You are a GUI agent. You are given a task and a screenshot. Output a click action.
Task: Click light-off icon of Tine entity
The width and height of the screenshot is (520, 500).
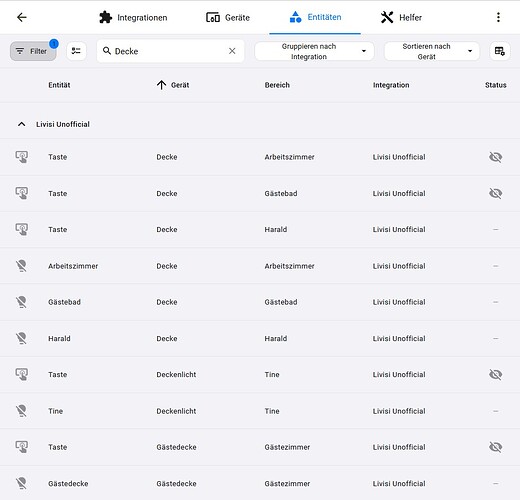(22, 411)
